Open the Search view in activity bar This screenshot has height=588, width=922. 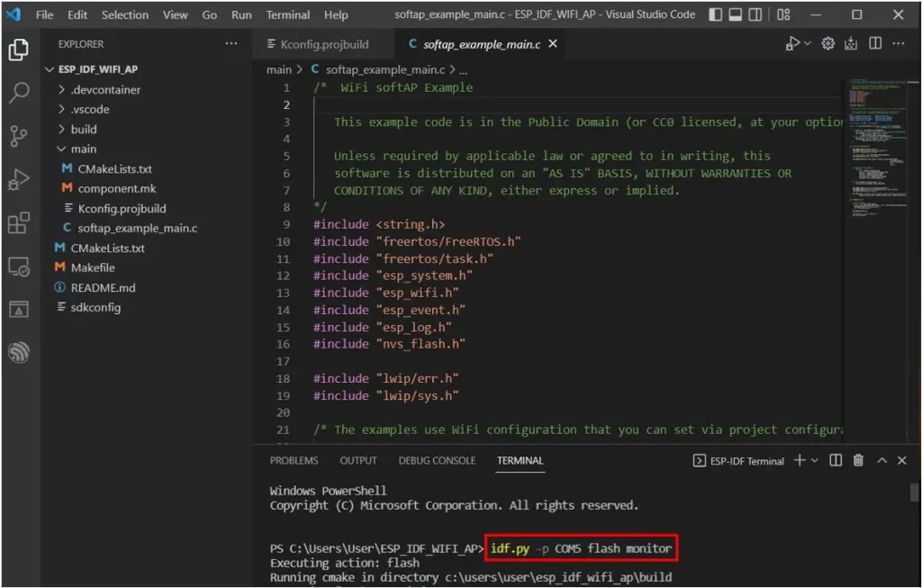click(19, 93)
